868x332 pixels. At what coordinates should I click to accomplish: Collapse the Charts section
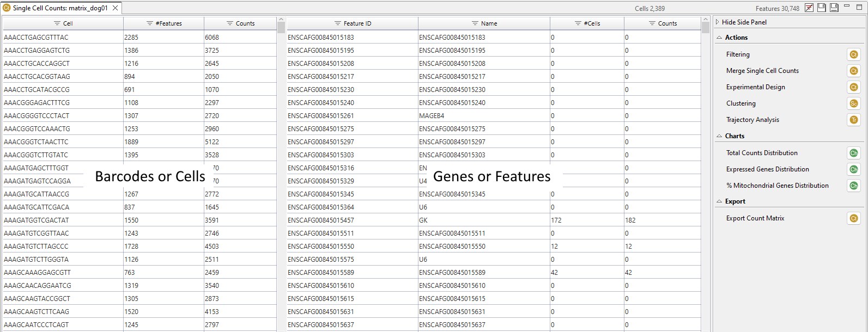719,136
